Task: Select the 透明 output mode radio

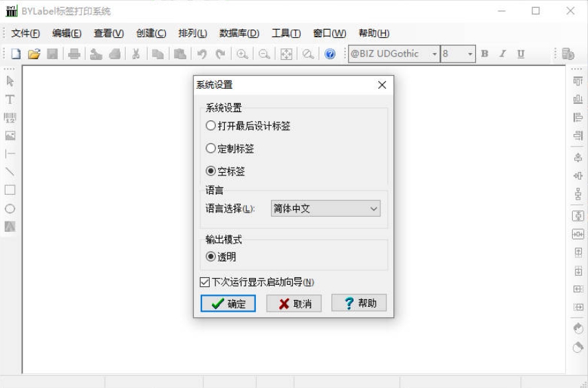Action: [221, 257]
